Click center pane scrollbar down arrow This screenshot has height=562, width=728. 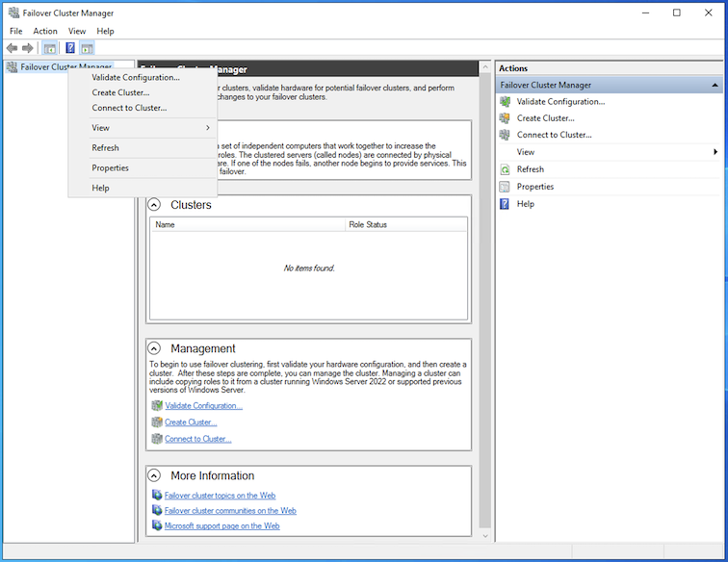point(484,536)
